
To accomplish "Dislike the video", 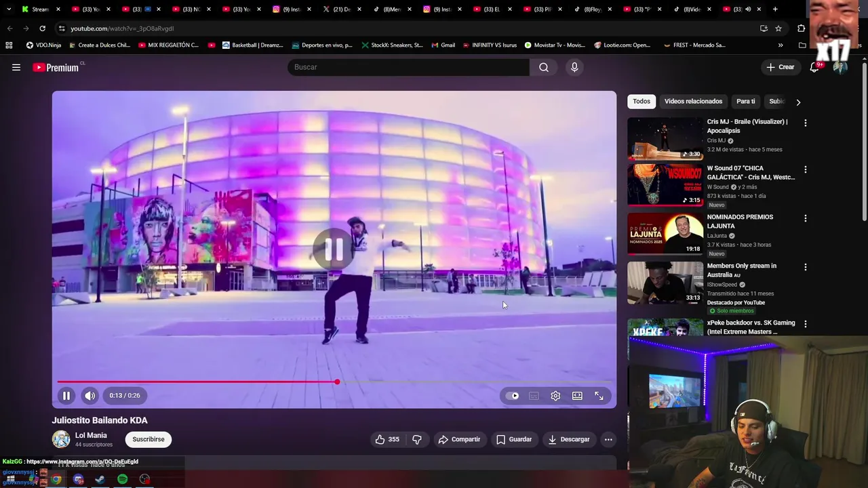I will click(417, 439).
